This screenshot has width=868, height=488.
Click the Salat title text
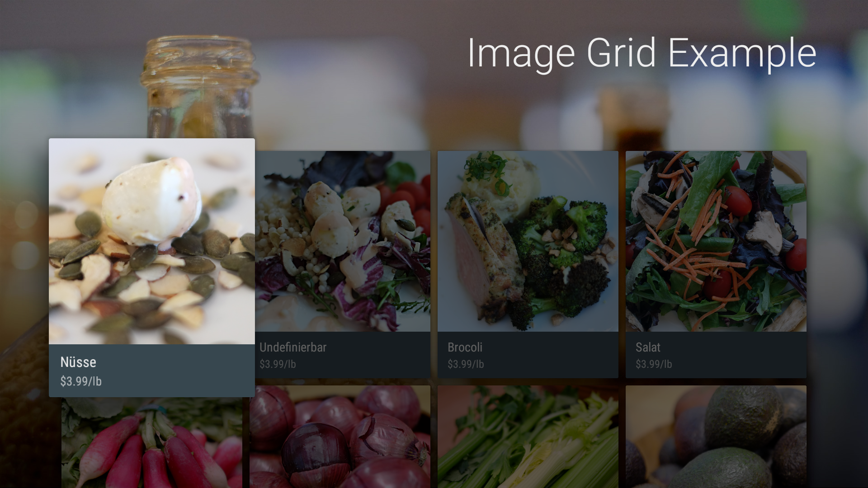coord(648,347)
